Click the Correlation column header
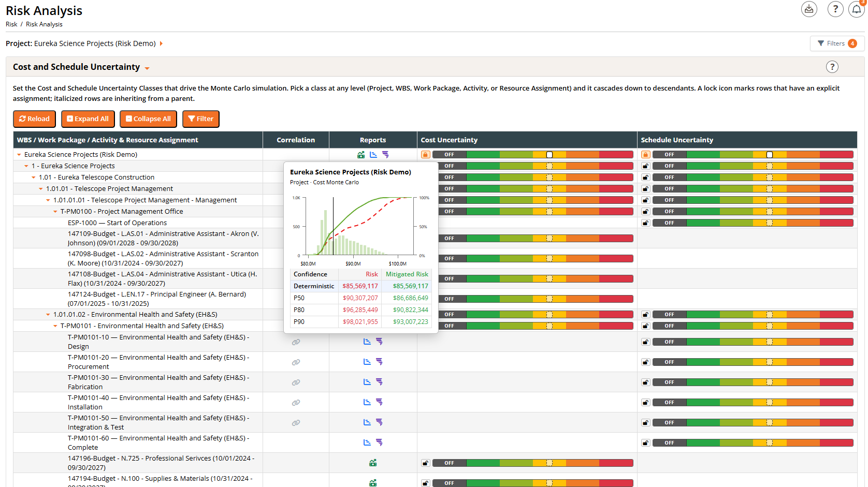 pos(296,140)
